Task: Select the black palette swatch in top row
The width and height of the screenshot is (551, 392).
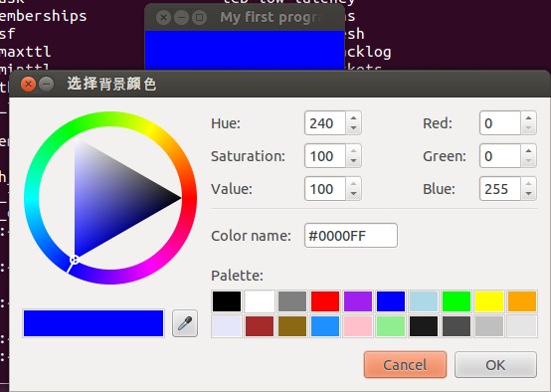Action: (227, 301)
